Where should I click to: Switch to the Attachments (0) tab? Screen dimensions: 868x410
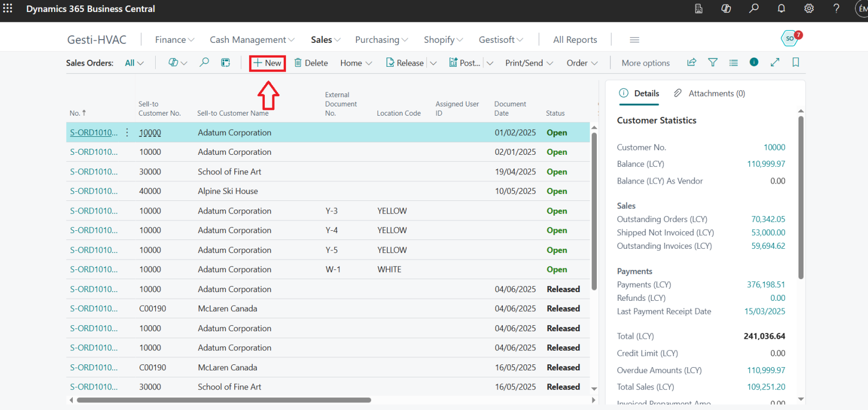(x=709, y=93)
